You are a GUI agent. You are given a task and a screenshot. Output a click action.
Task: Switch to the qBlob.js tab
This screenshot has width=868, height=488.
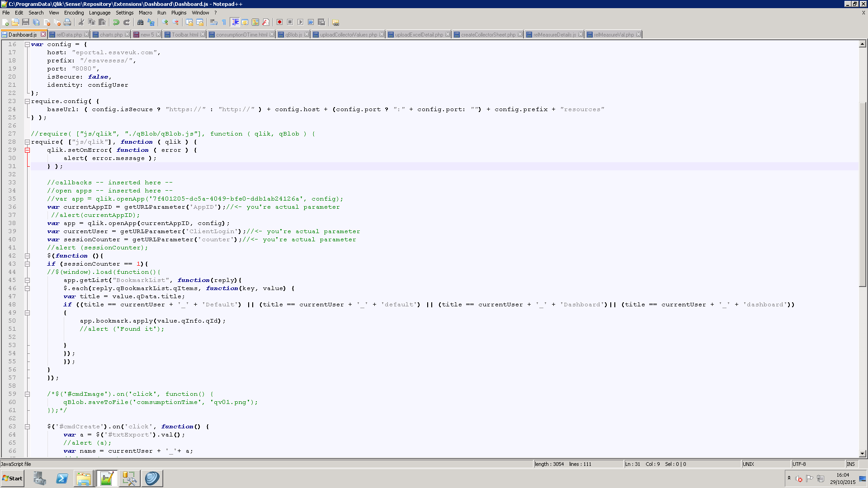pos(293,35)
